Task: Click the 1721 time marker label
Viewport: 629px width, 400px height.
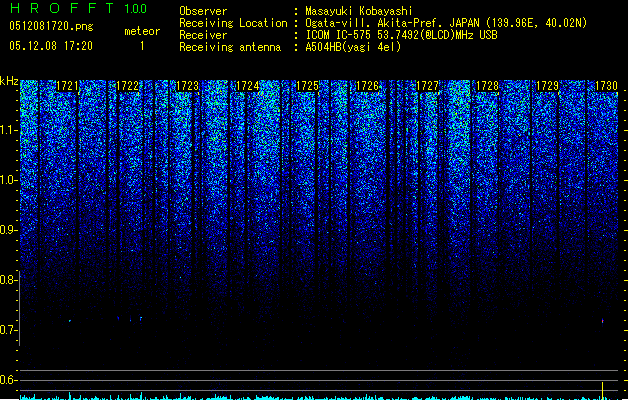Action: pos(67,86)
